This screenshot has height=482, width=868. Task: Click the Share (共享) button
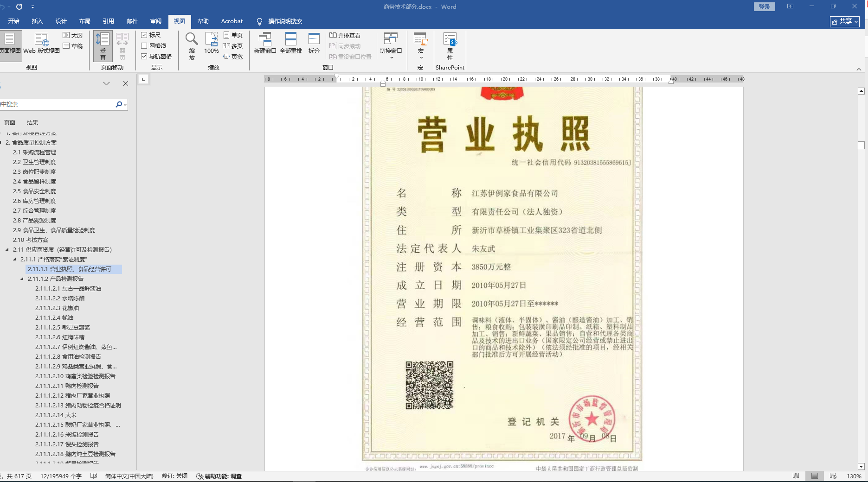(x=844, y=21)
